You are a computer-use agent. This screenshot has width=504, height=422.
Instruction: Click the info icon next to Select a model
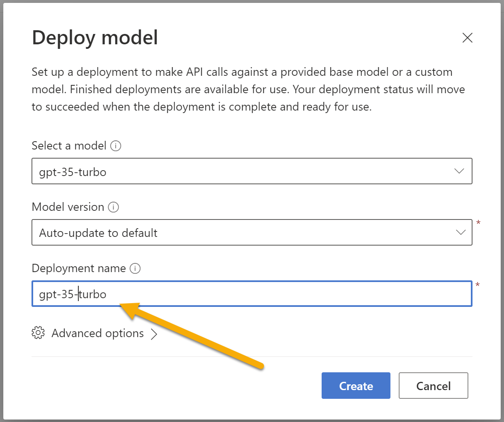click(x=116, y=146)
